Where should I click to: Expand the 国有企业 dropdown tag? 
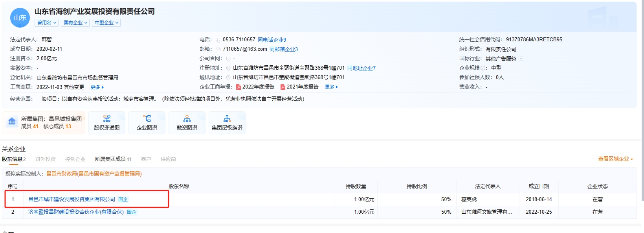point(75,23)
